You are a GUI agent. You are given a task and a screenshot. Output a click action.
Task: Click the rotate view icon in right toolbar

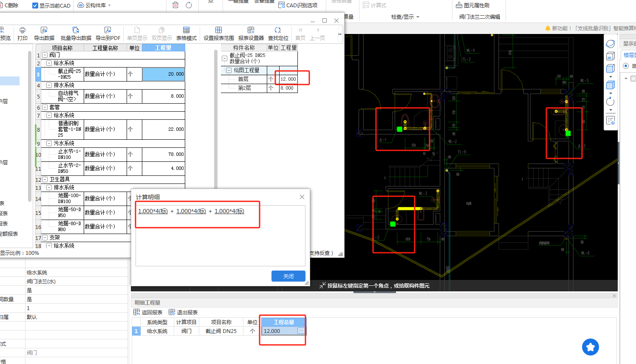click(x=611, y=102)
